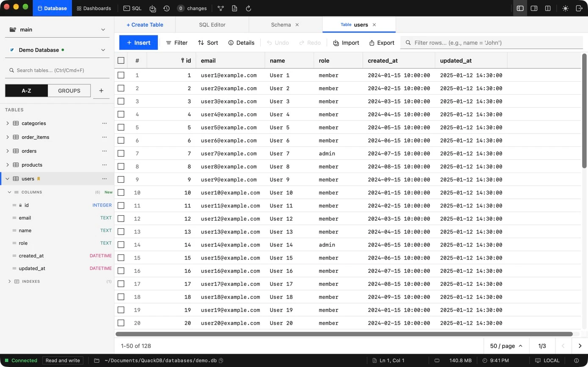Expand the products table tree node
588x367 pixels.
pos(7,165)
